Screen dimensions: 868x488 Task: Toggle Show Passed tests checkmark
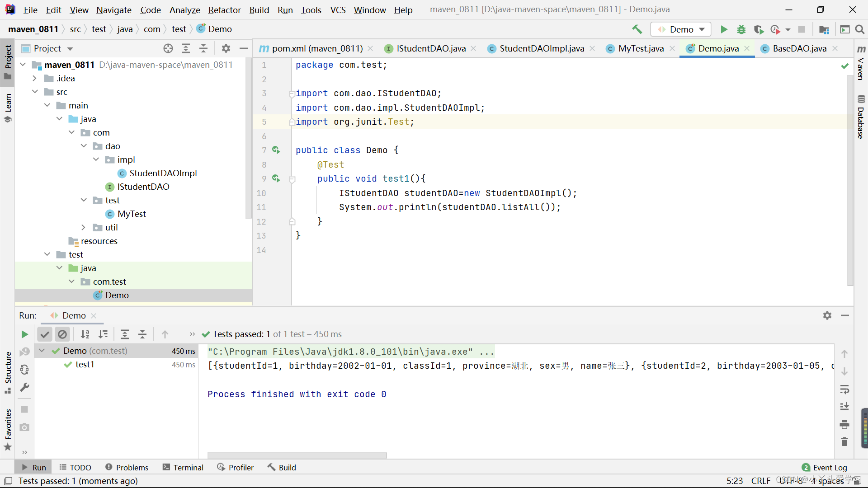44,334
